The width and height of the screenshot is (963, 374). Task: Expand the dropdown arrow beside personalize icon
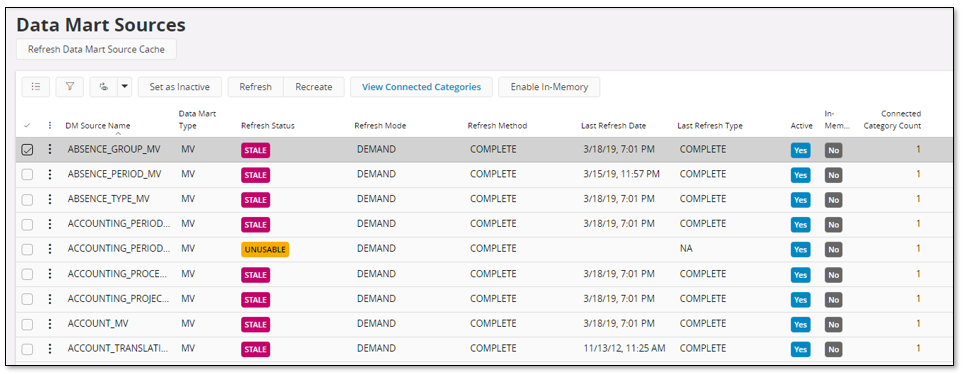point(125,87)
